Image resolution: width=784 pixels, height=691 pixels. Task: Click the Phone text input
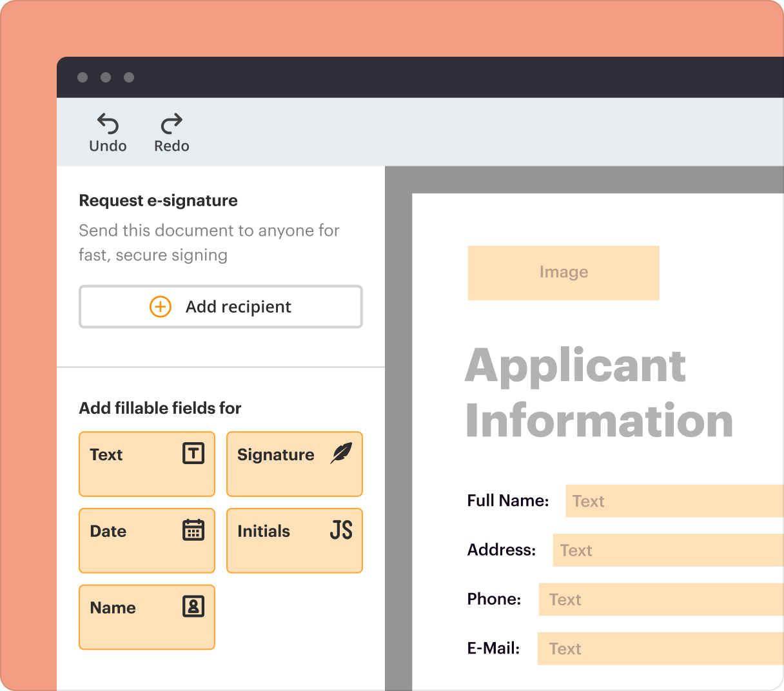(660, 599)
